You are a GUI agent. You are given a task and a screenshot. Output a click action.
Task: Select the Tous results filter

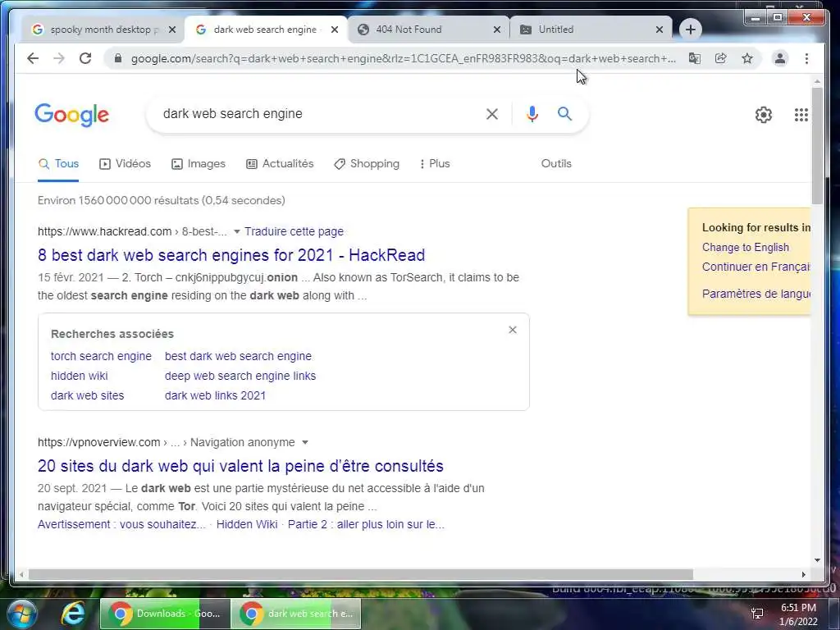point(58,164)
